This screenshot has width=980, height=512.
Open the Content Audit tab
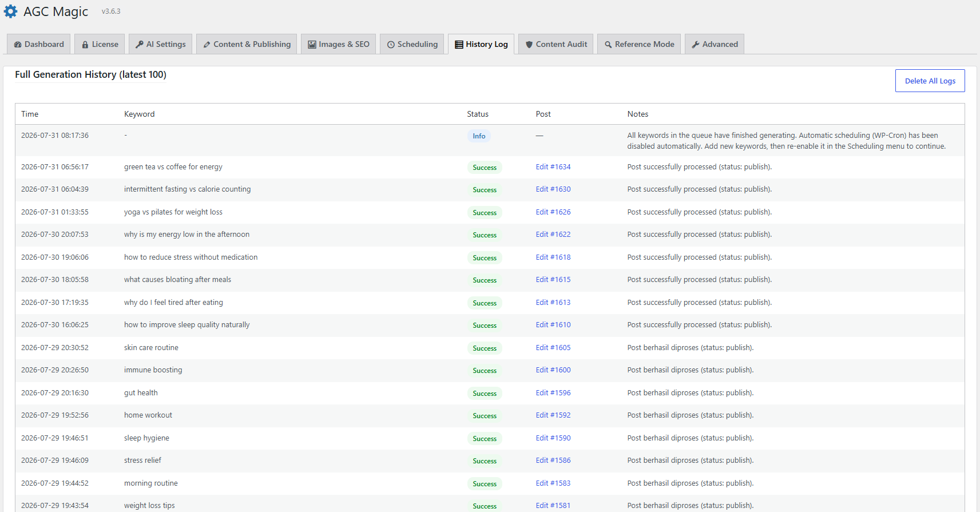click(556, 44)
